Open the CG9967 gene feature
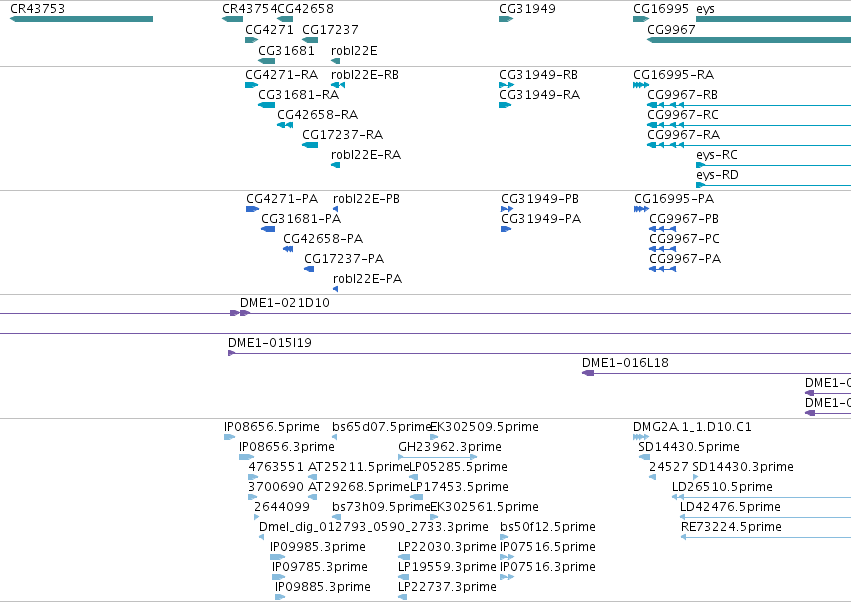This screenshot has height=602, width=851. pyautogui.click(x=749, y=40)
